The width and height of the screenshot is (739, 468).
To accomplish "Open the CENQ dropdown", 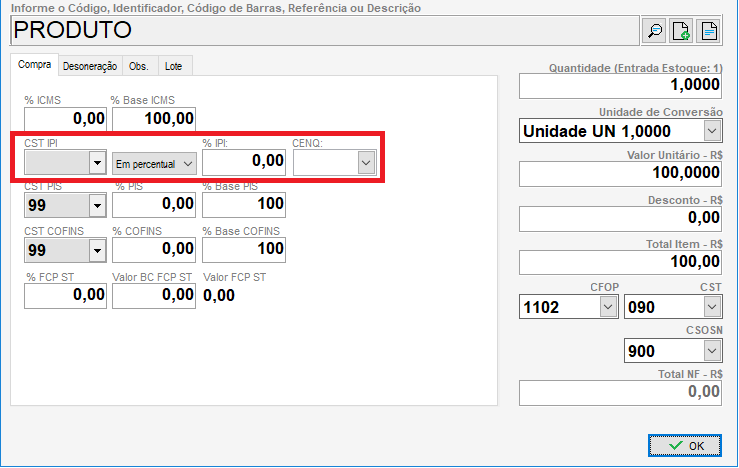I will click(x=366, y=163).
